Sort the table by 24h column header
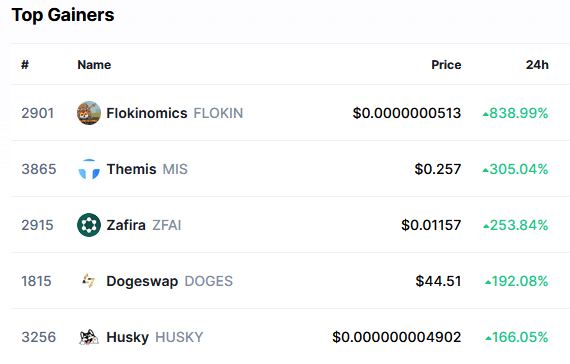570x364 pixels. pyautogui.click(x=537, y=65)
